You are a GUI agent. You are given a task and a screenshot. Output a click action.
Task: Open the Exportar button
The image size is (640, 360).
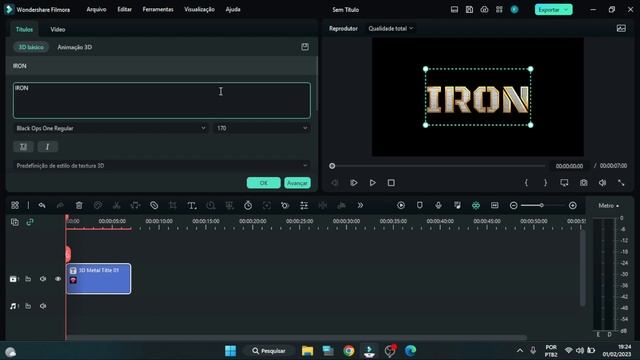click(x=553, y=9)
